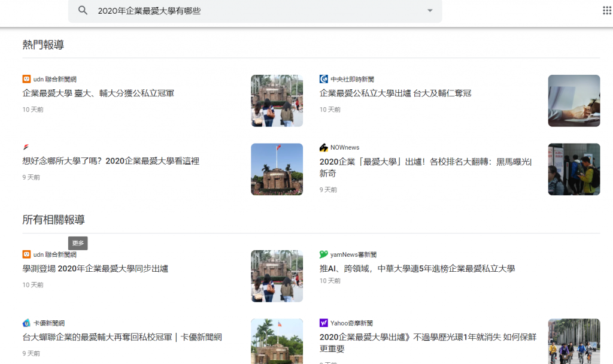Viewport: 613px width, 364px height.
Task: Click the NOWnews source icon
Action: tap(324, 147)
